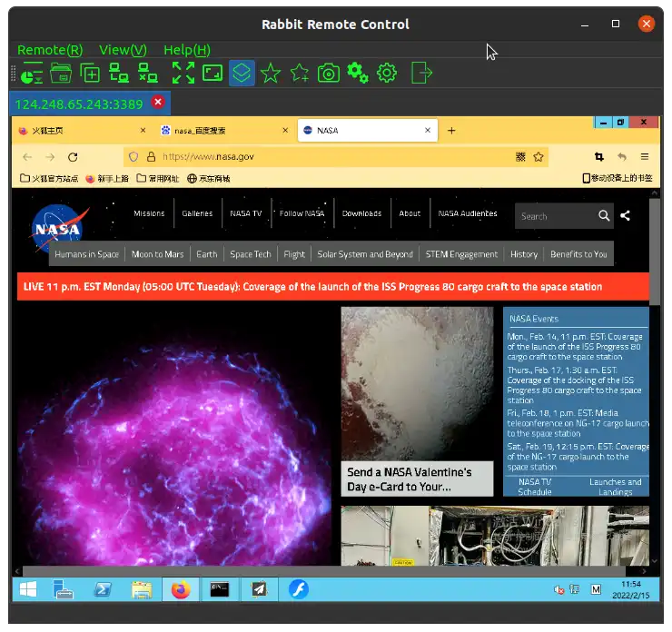Viewport: 672px width, 632px height.
Task: Open the Follow NASA nav item
Action: (302, 213)
